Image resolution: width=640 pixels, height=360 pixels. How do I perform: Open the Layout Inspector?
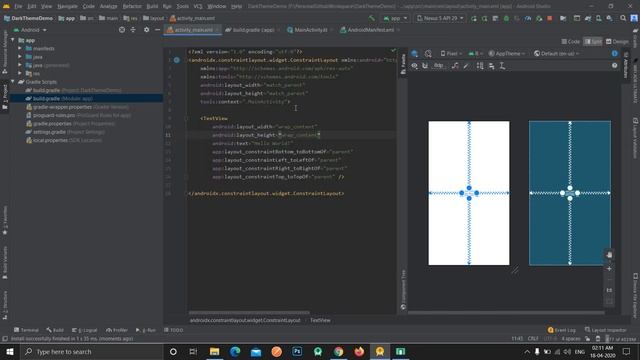click(605, 330)
